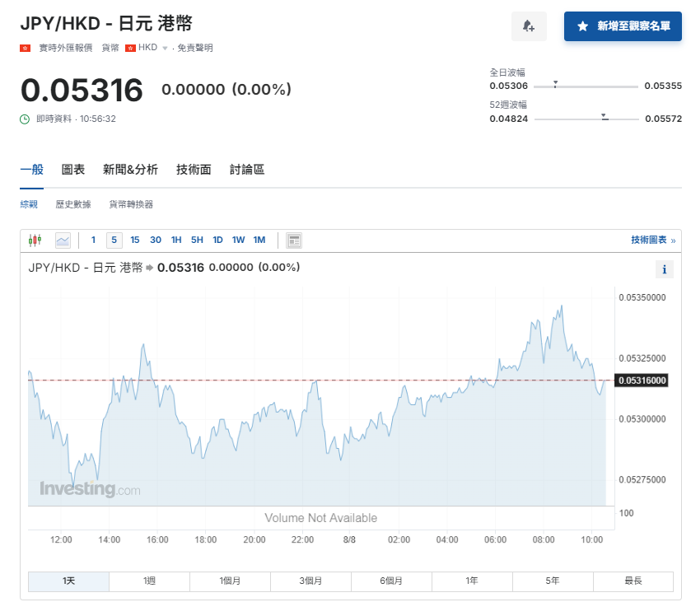Switch to the 技術面 tab

[193, 169]
